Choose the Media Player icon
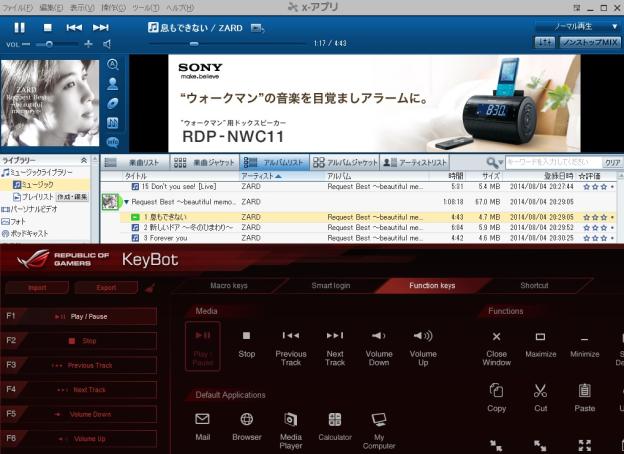The height and width of the screenshot is (454, 624). coord(290,420)
